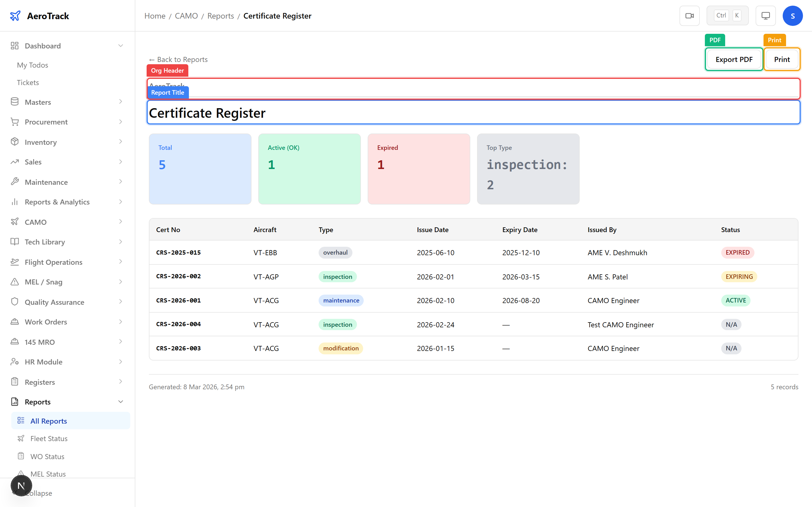The height and width of the screenshot is (507, 812).
Task: Click the Quality Assurance shield icon
Action: (x=15, y=301)
